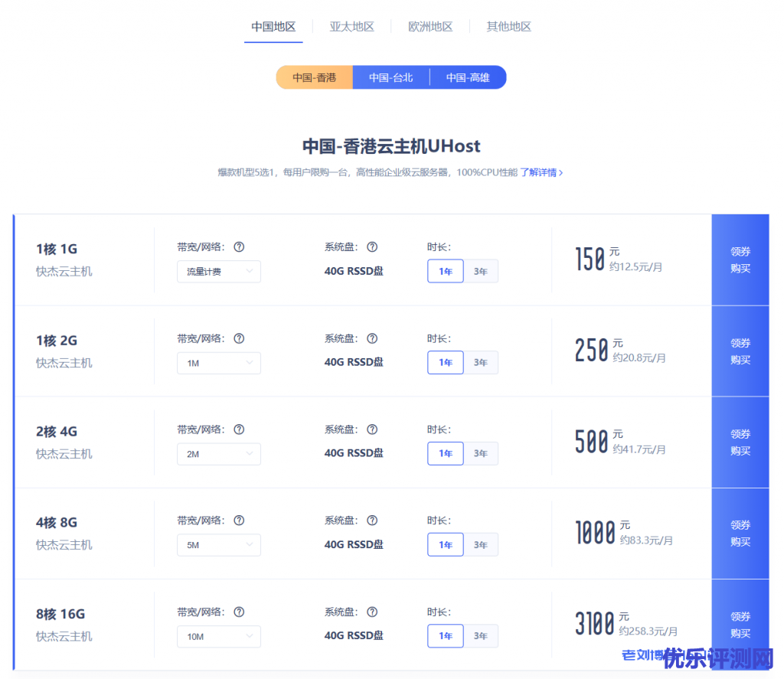
Task: Click 领券购买 for the 250元 plan
Action: [x=740, y=351]
